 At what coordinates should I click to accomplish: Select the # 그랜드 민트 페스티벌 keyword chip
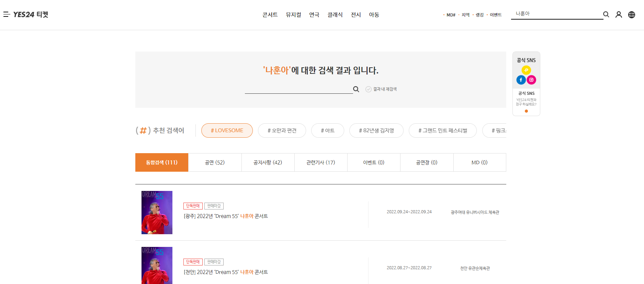(x=443, y=130)
